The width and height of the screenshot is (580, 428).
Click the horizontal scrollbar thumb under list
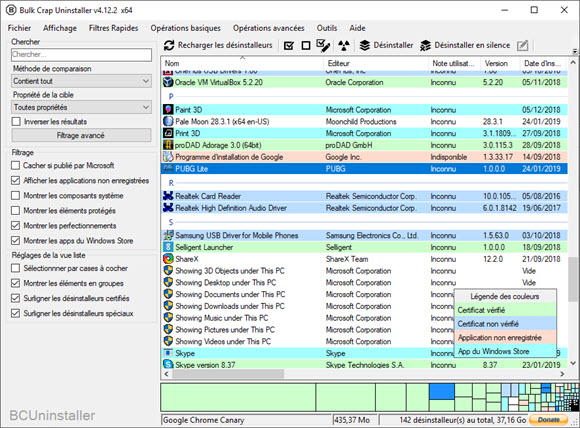pyautogui.click(x=228, y=374)
